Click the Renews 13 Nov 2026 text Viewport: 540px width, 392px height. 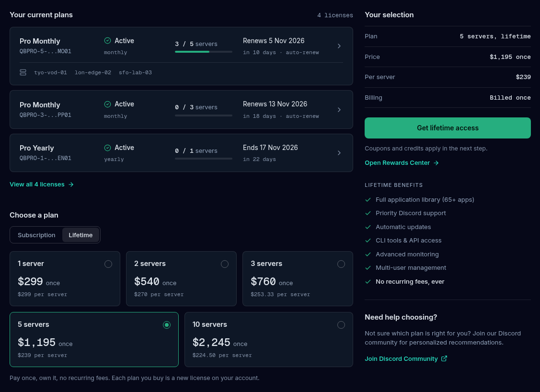tap(275, 104)
